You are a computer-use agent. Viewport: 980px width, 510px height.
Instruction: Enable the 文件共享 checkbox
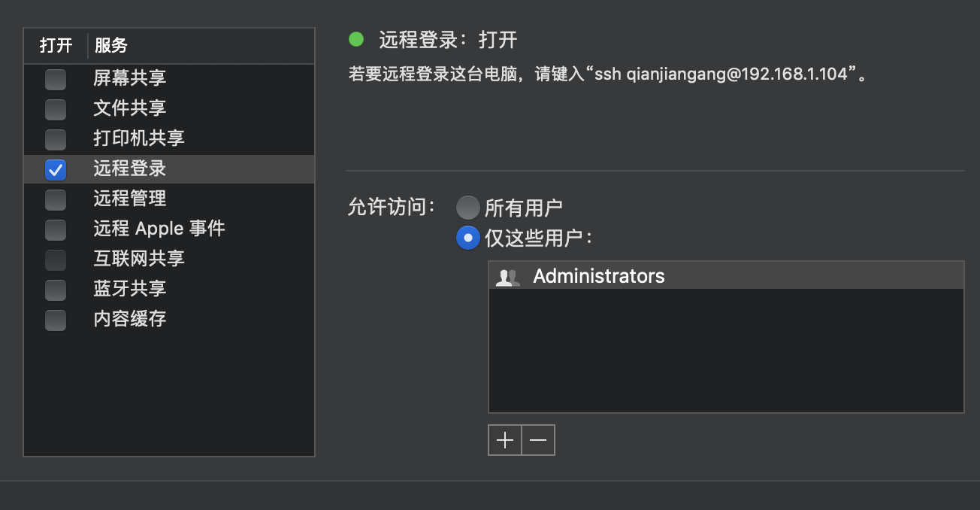pos(55,108)
